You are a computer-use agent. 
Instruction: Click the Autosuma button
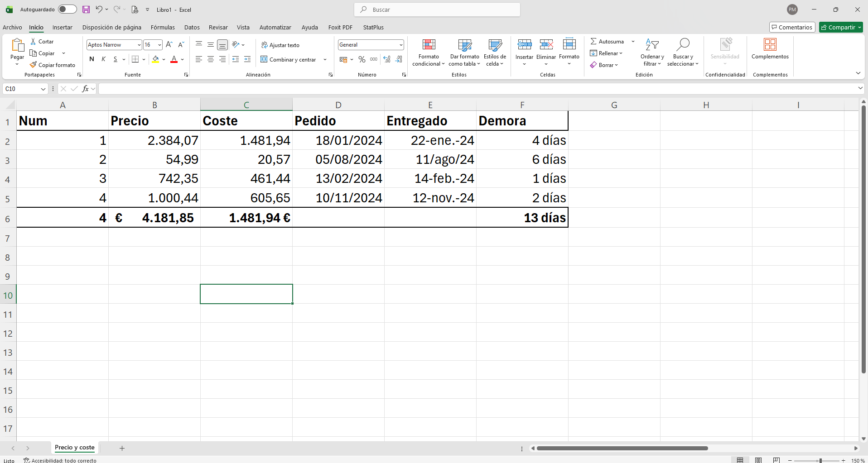(x=607, y=41)
